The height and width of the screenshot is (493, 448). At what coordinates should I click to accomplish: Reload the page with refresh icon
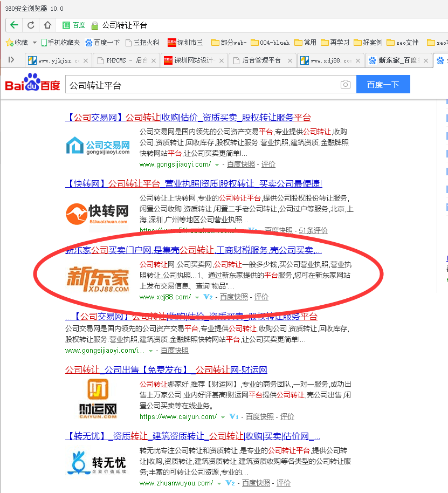31,25
